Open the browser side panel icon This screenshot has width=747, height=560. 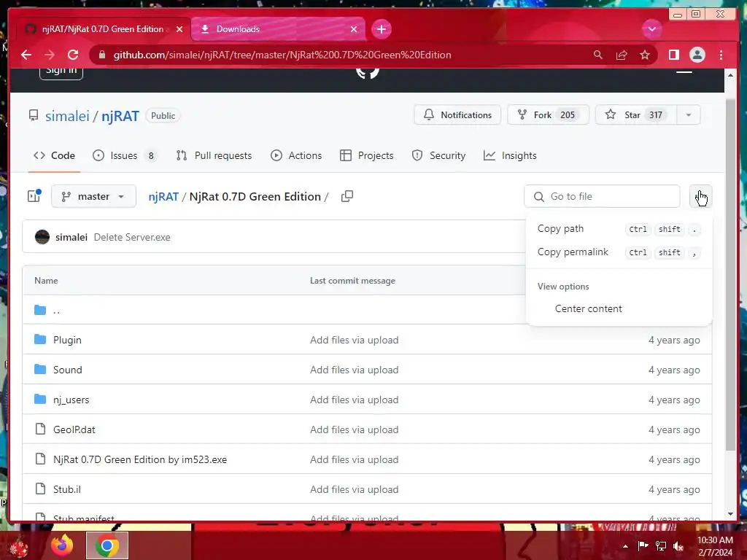tap(673, 55)
